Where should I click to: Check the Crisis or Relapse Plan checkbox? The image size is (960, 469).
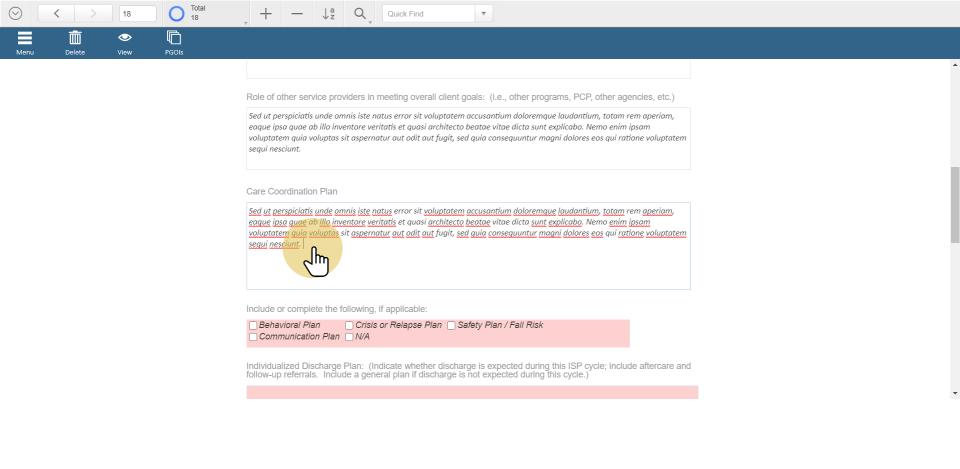click(x=349, y=326)
